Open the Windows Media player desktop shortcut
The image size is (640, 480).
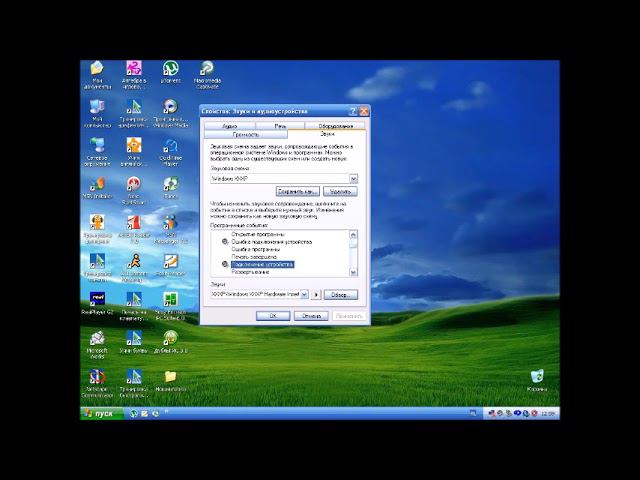[171, 113]
